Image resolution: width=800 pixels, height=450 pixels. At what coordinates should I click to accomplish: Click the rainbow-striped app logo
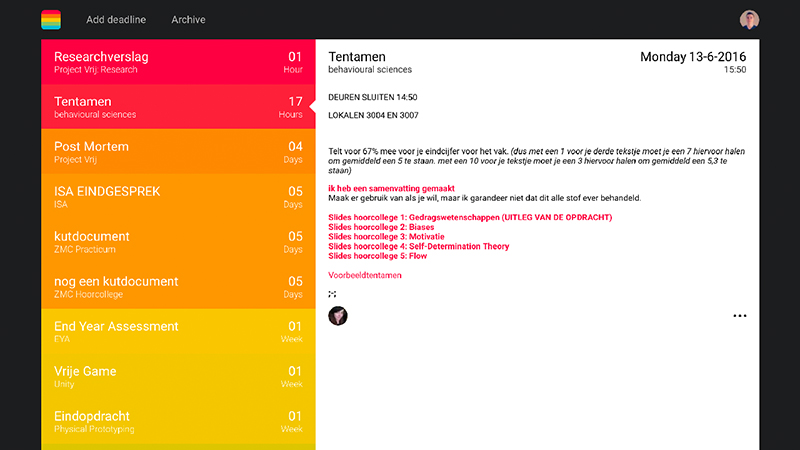[51, 20]
